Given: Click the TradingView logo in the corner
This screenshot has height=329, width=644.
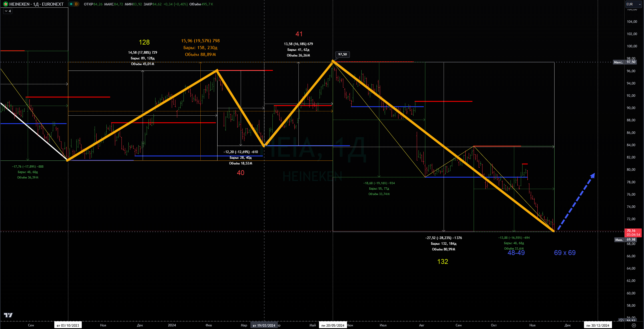Looking at the screenshot, I should click(x=8, y=315).
